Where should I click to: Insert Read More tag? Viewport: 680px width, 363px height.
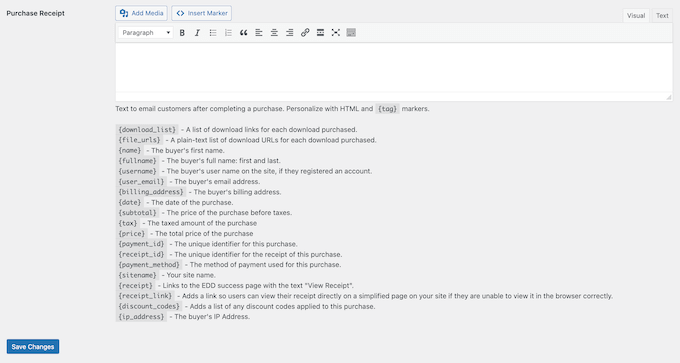click(320, 33)
